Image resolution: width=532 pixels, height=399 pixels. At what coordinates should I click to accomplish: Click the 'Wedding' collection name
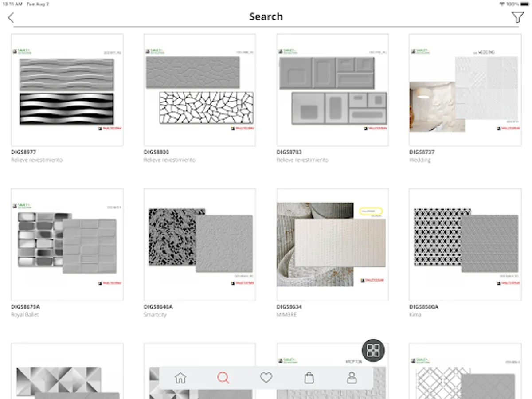point(420,160)
